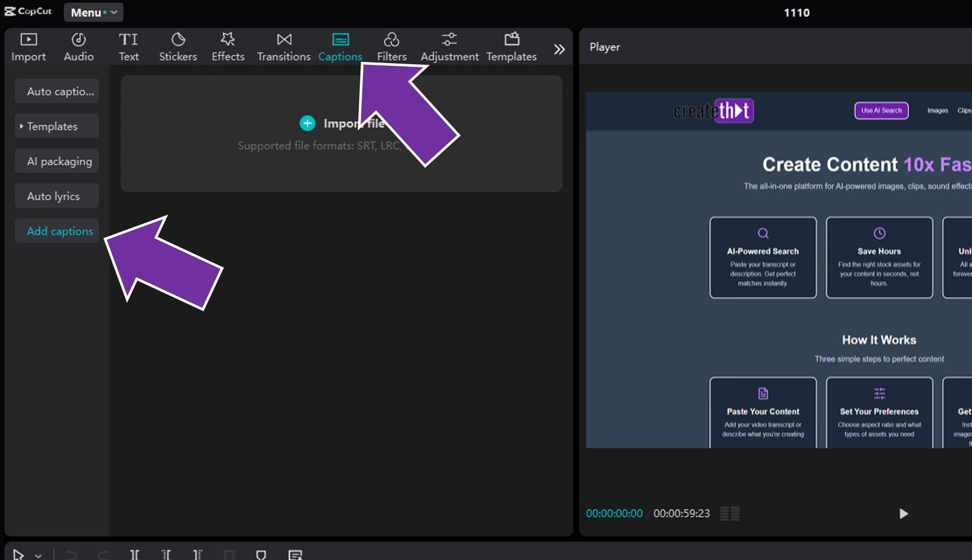
Task: Click project title 1110
Action: click(x=797, y=13)
